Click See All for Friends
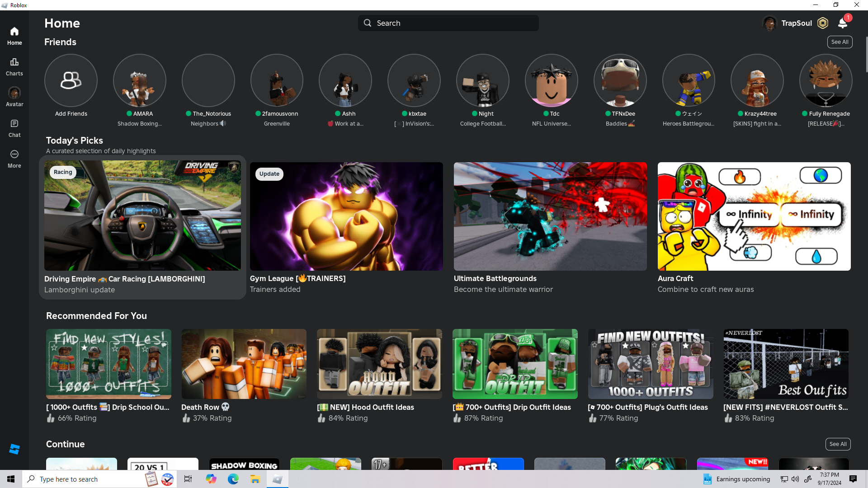The image size is (868, 488). pyautogui.click(x=840, y=42)
